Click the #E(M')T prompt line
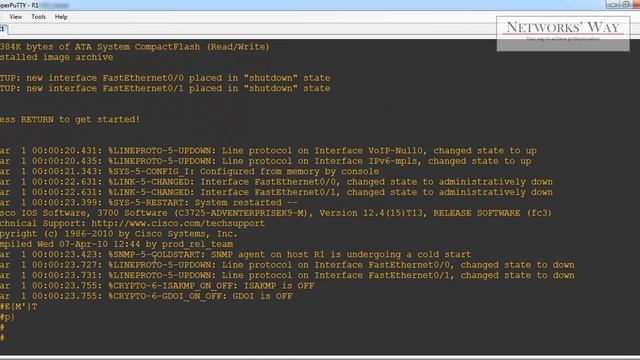This screenshot has width=640, height=360. [18, 307]
